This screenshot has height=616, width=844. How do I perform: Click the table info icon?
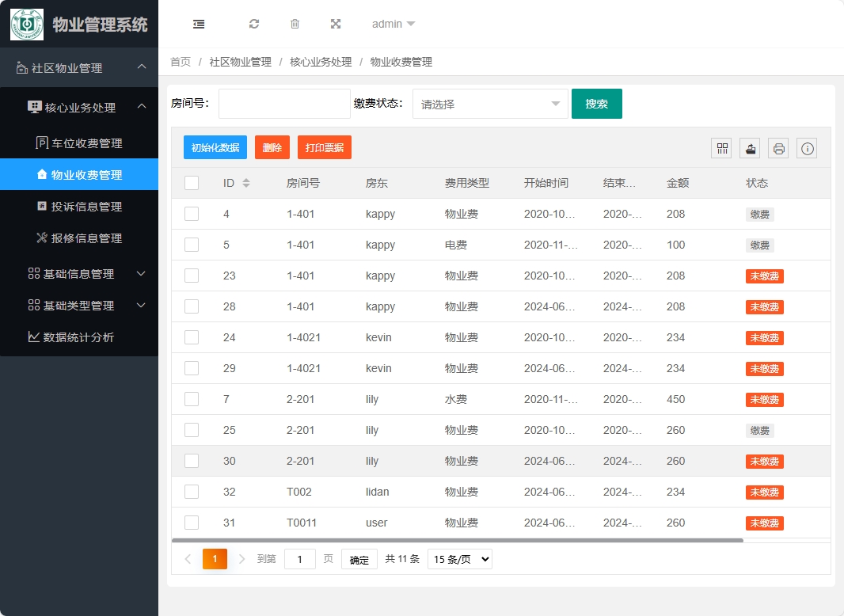click(806, 148)
